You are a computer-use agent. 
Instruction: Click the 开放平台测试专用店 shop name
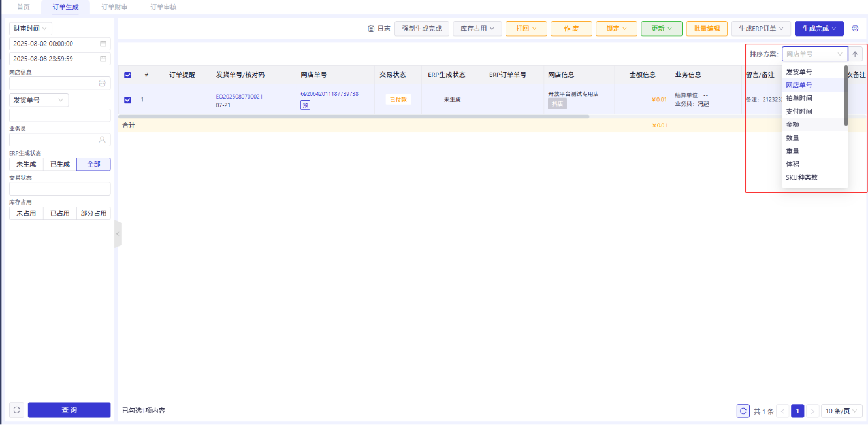(x=573, y=94)
